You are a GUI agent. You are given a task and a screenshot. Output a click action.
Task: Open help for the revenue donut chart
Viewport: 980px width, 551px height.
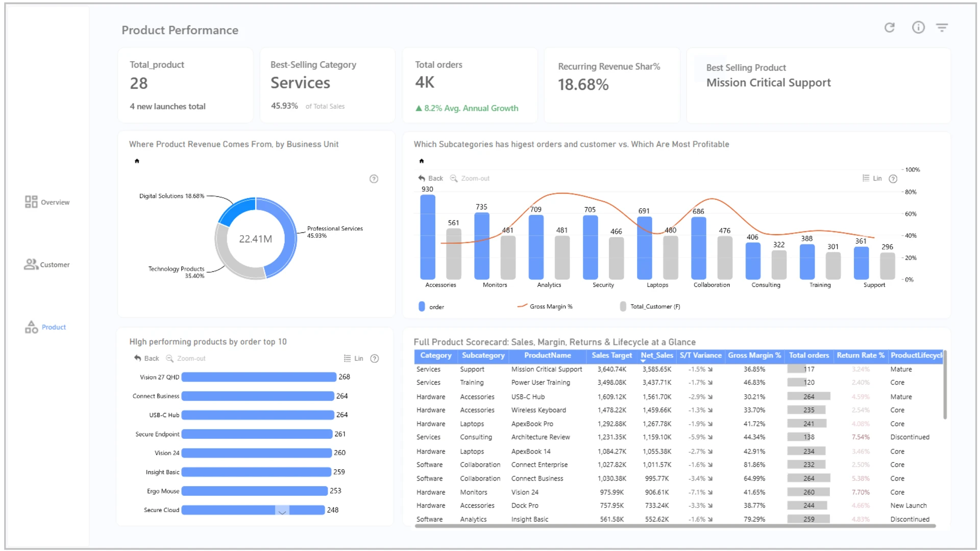coord(374,179)
